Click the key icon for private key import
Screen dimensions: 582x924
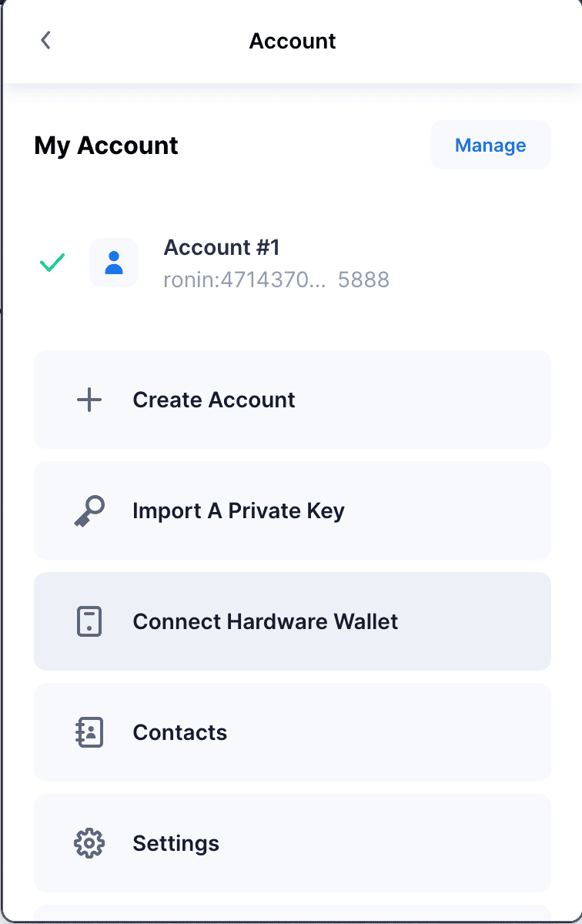click(89, 511)
